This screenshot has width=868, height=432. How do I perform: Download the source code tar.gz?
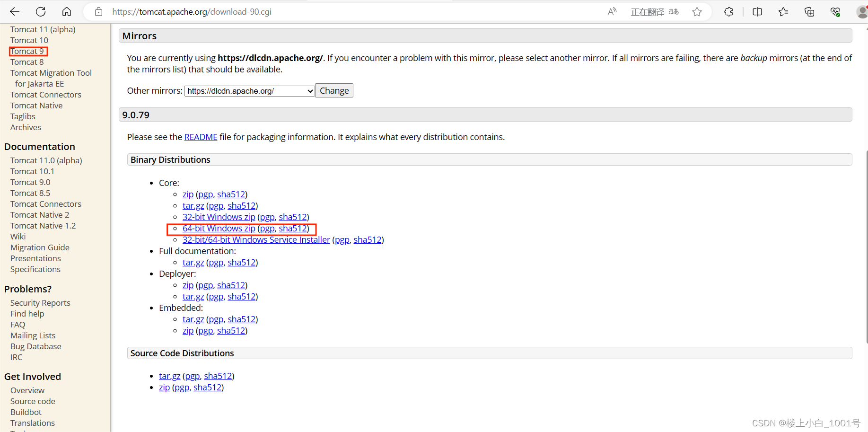click(x=169, y=376)
